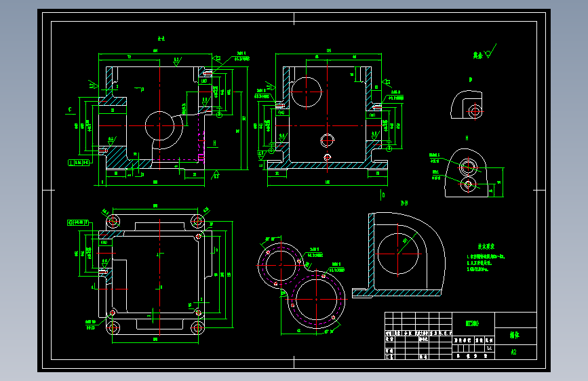Click the overall width dimension atop the middle view
Screen dimensions: 588x381
click(328, 51)
